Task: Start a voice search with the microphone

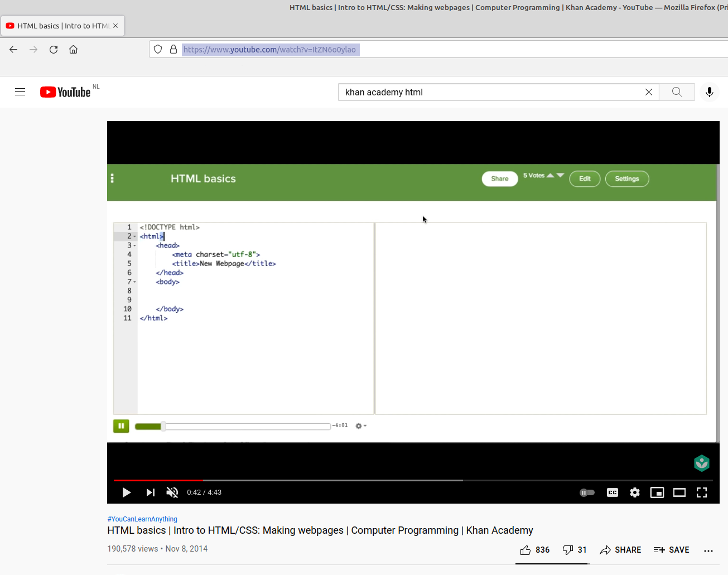Action: [709, 92]
